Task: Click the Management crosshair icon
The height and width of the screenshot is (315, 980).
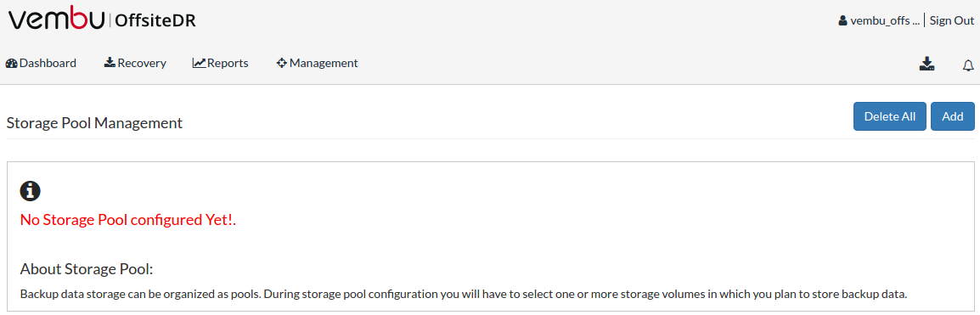Action: [x=281, y=63]
